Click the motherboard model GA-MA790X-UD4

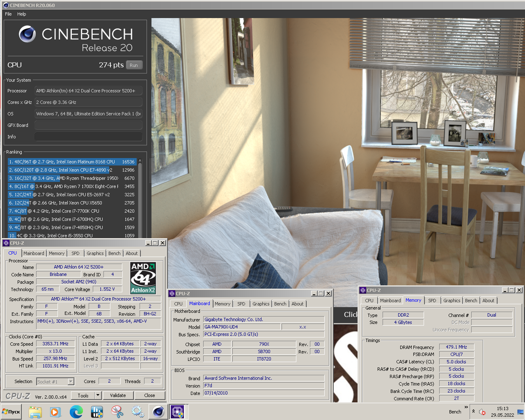click(242, 327)
